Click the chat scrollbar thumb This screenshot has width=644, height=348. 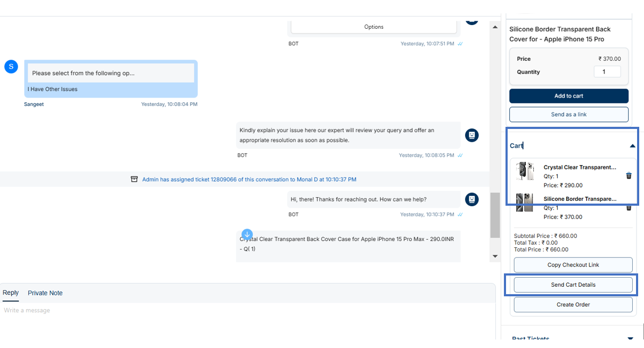495,215
